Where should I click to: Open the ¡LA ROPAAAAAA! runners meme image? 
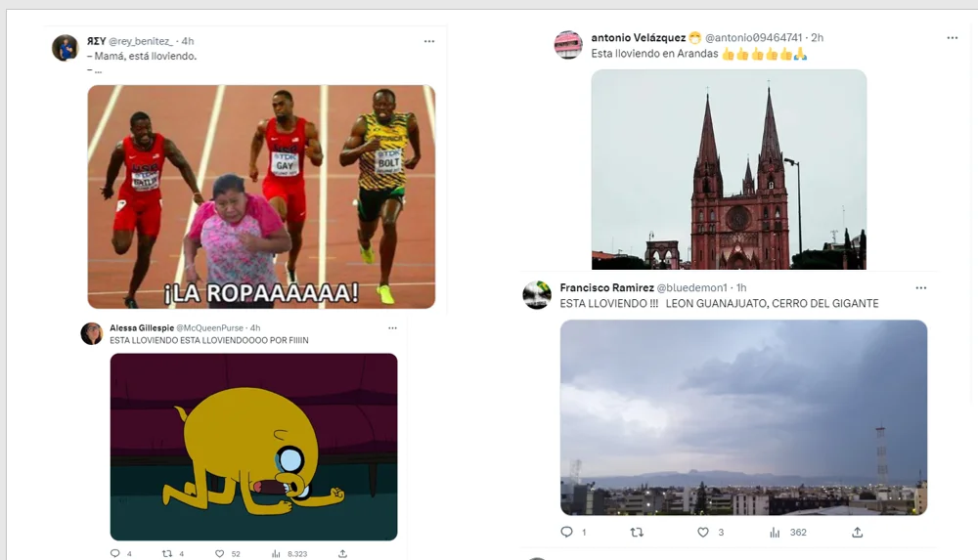(x=261, y=196)
